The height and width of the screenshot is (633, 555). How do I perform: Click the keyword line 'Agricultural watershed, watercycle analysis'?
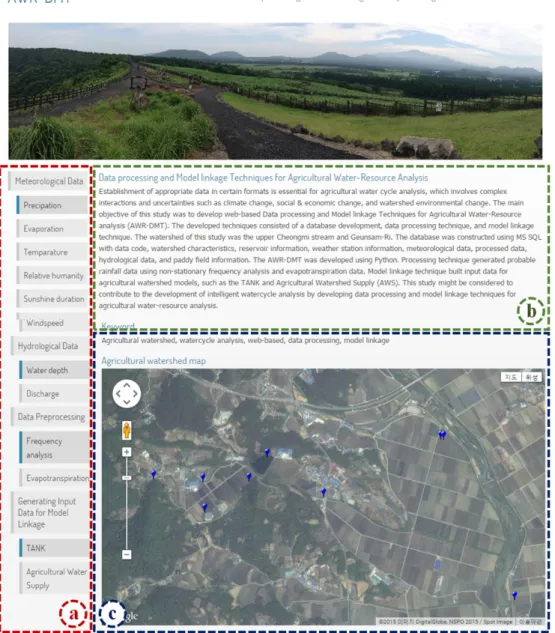pos(245,340)
